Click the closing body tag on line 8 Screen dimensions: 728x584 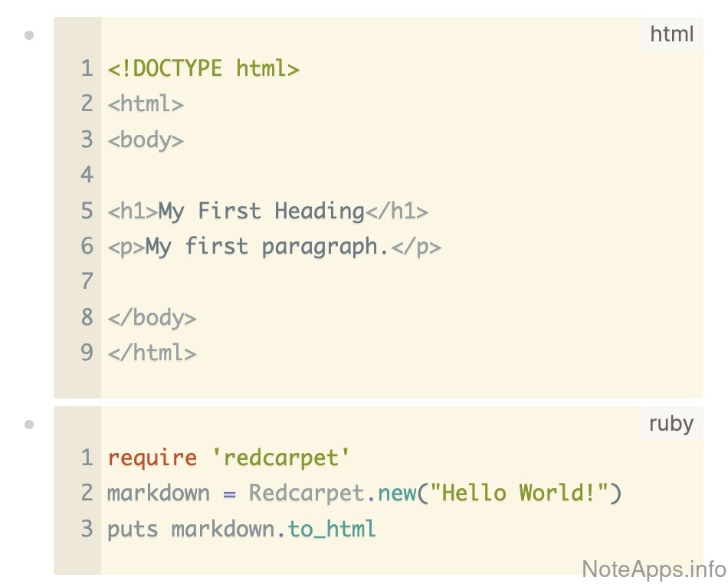(152, 317)
